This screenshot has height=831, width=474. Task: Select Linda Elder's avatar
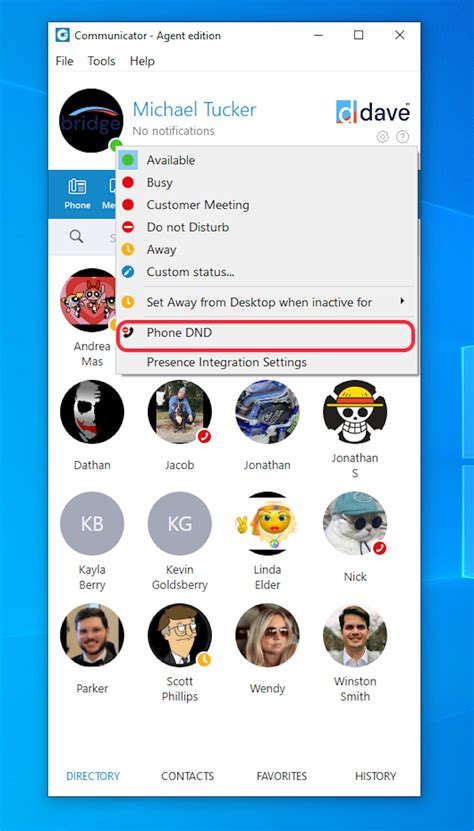(267, 524)
